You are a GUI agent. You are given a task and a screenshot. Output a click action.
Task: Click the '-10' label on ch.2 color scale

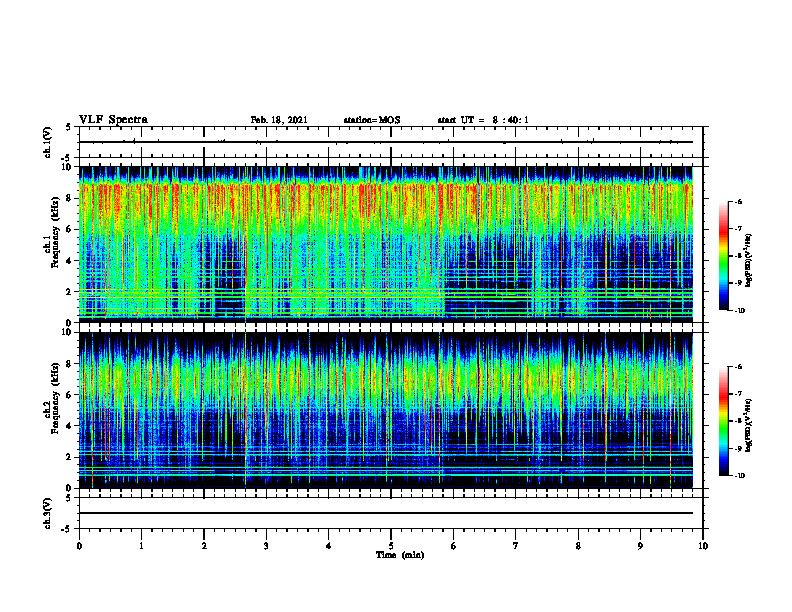point(738,476)
